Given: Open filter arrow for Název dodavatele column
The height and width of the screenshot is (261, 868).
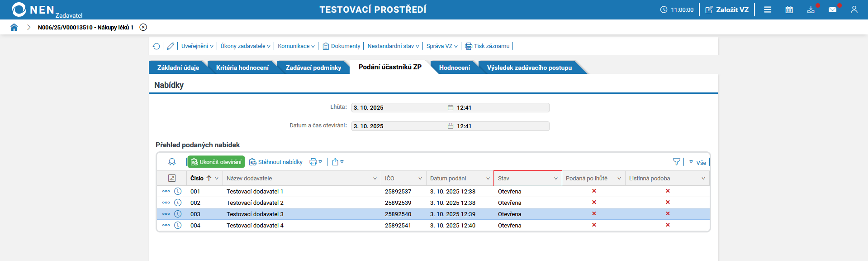Looking at the screenshot, I should point(375,178).
